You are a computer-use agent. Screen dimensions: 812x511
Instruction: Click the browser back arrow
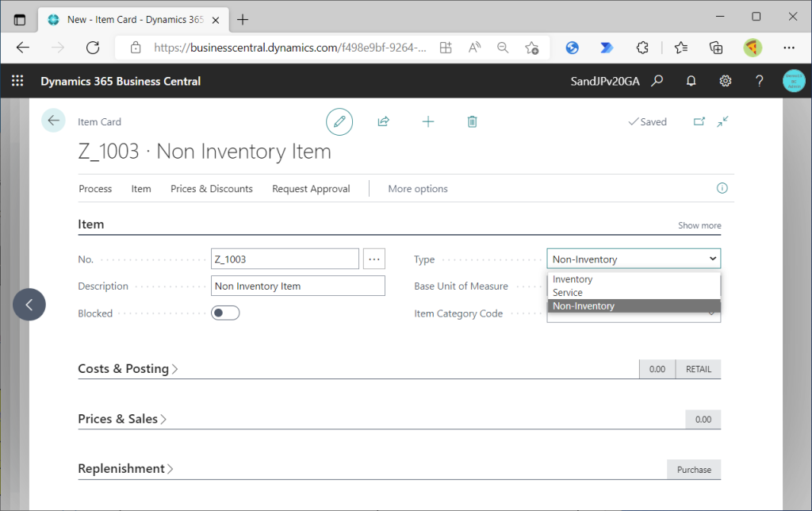click(23, 48)
